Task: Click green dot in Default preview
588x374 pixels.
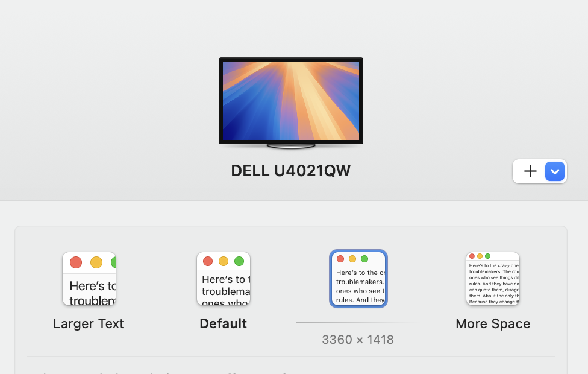Action: pyautogui.click(x=239, y=261)
